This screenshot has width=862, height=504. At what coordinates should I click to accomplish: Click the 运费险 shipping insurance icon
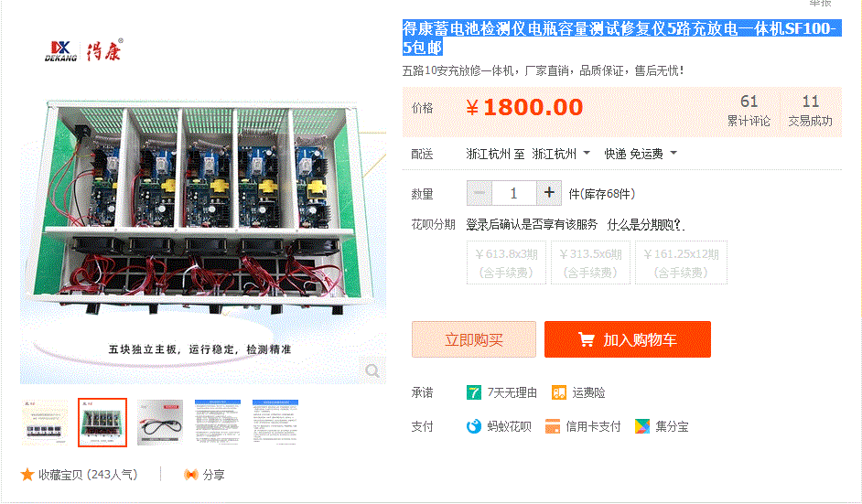click(x=558, y=393)
